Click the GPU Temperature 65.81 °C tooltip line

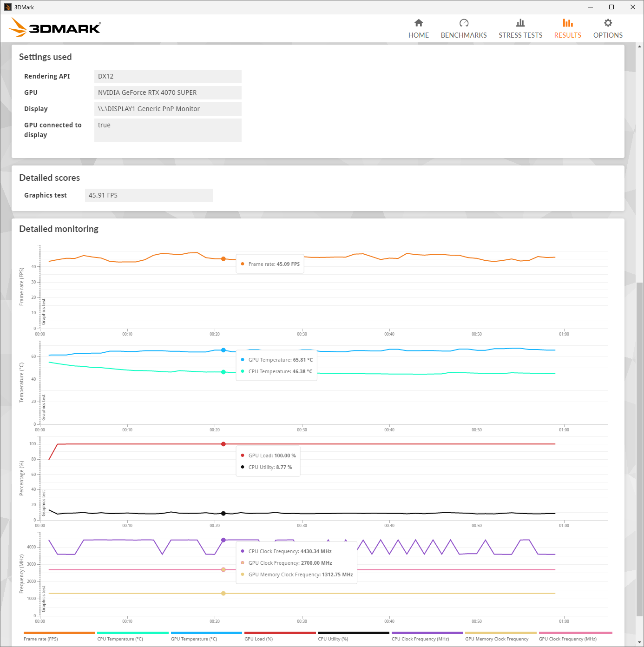[277, 360]
